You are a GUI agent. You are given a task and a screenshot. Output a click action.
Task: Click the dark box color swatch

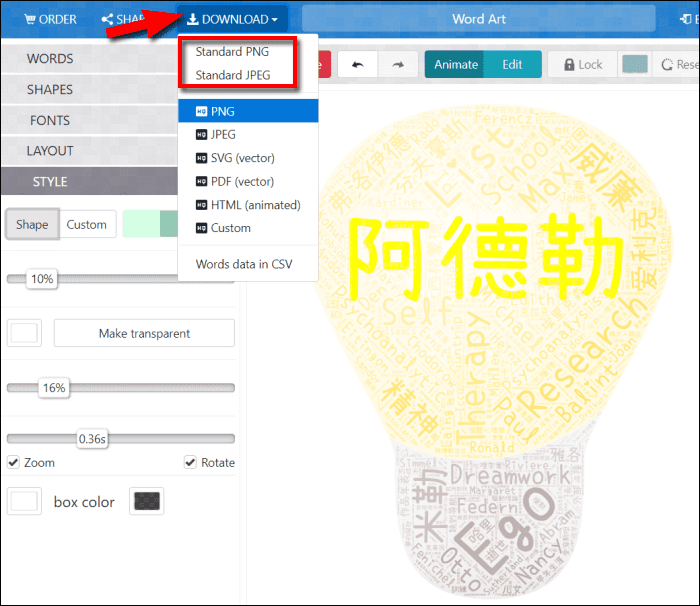148,502
